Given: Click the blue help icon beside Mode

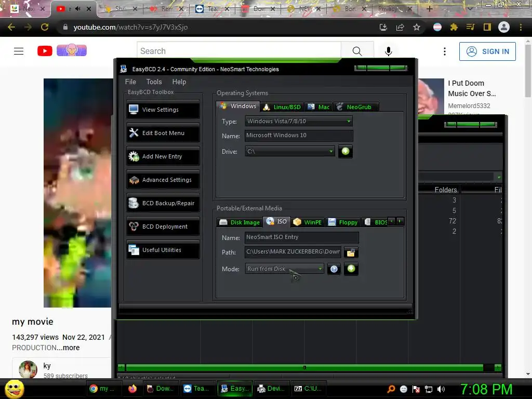Looking at the screenshot, I should point(334,269).
